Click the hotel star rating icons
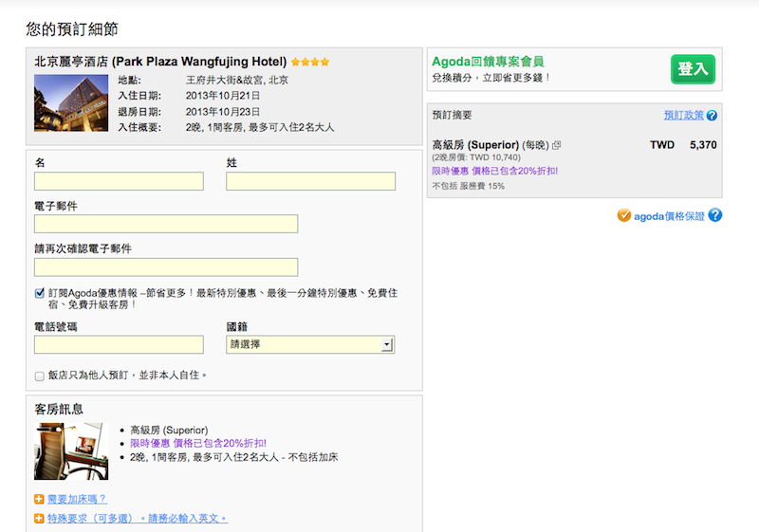 (310, 62)
